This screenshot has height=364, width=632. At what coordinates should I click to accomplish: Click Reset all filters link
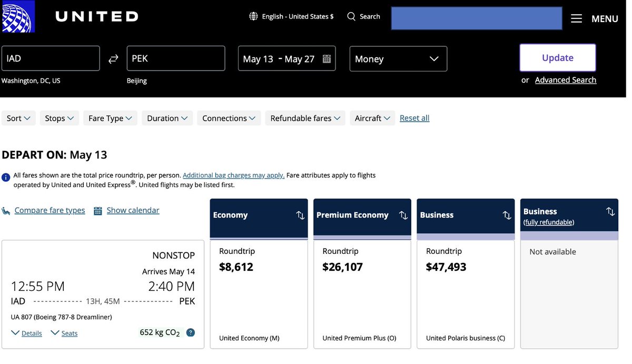coord(414,118)
